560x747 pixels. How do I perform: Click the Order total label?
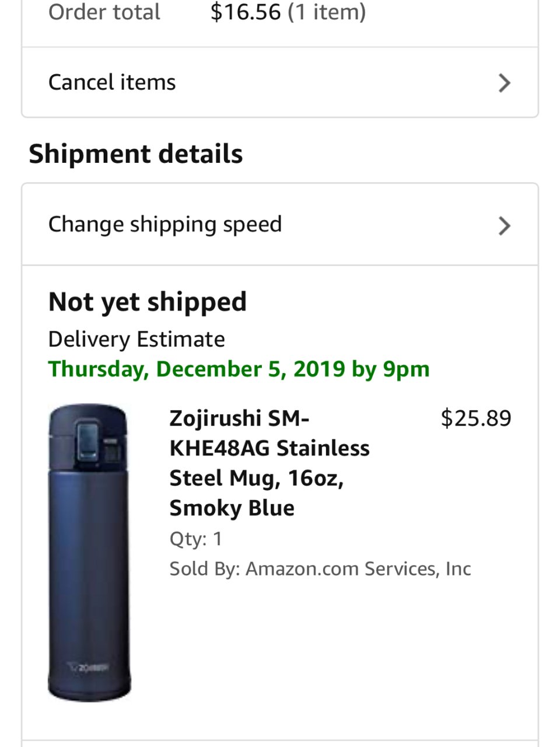(104, 12)
